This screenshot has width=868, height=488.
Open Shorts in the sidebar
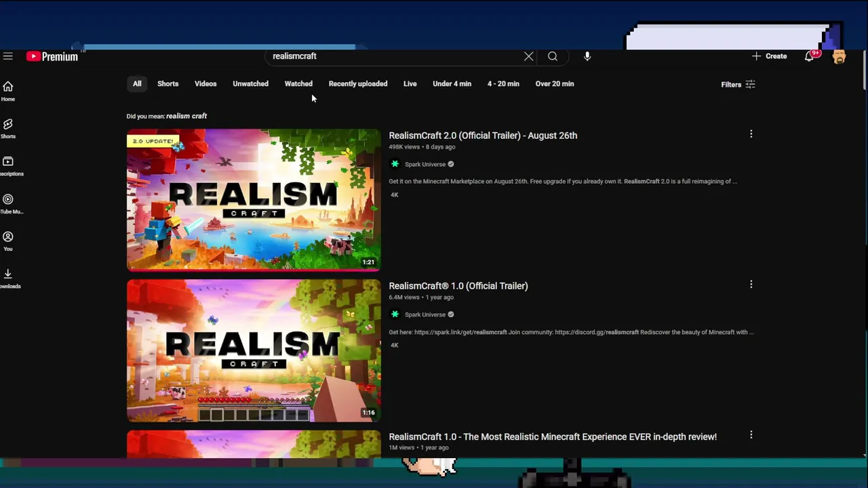[x=8, y=128]
